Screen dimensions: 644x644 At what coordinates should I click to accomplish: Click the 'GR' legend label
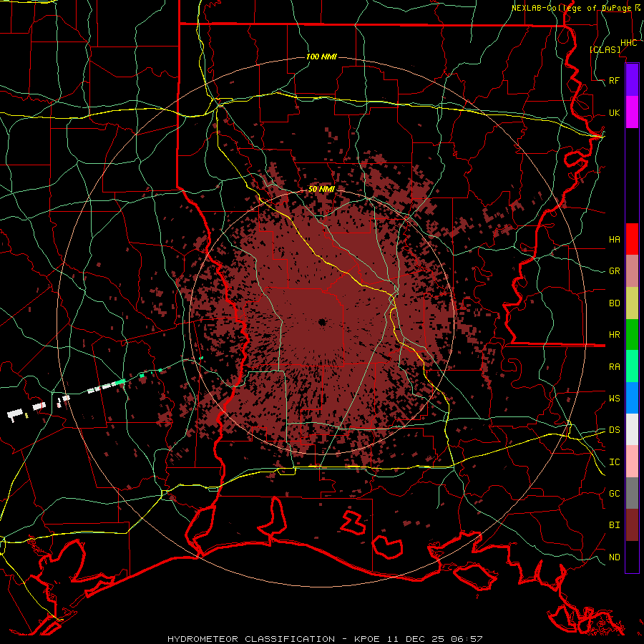[x=614, y=271]
